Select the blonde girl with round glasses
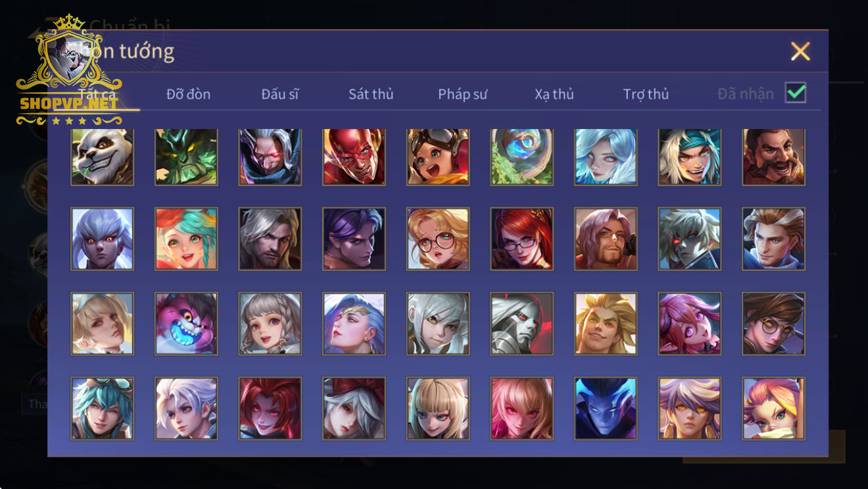 point(438,239)
